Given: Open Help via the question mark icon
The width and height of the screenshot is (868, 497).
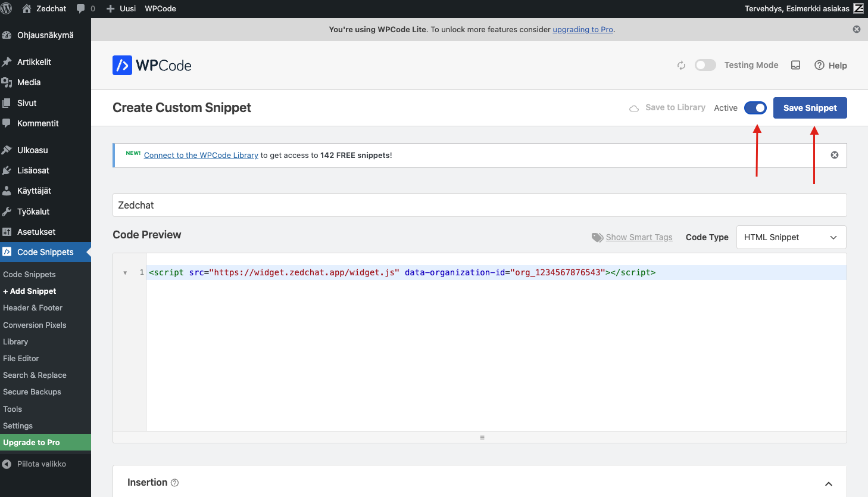Looking at the screenshot, I should [819, 66].
